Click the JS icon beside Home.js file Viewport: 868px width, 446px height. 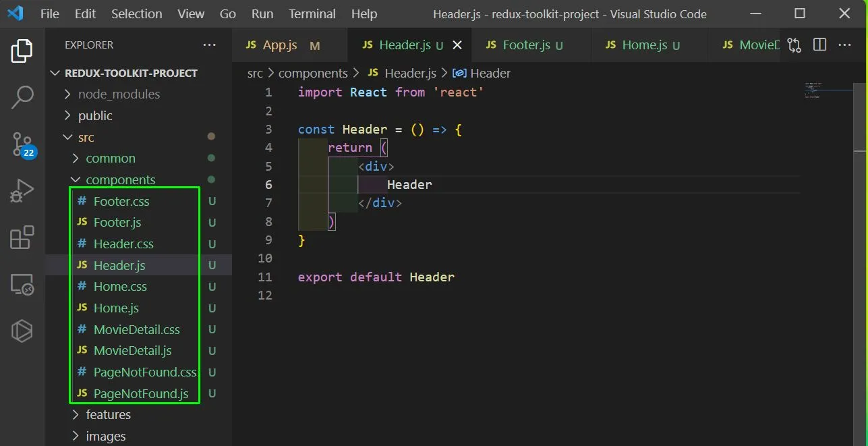pyautogui.click(x=82, y=308)
